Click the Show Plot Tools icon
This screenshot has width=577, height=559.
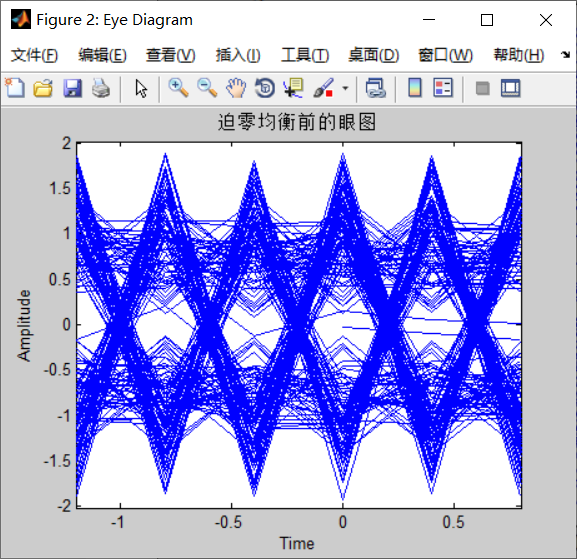[x=511, y=88]
